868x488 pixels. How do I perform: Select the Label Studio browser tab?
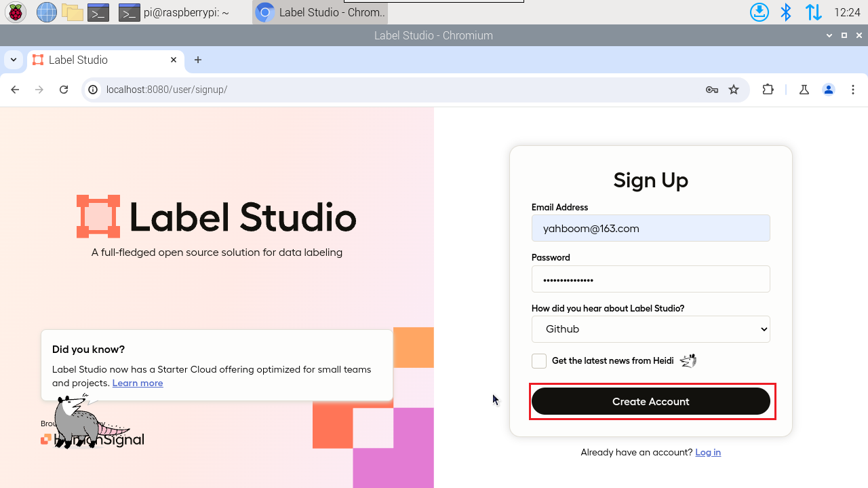(106, 60)
